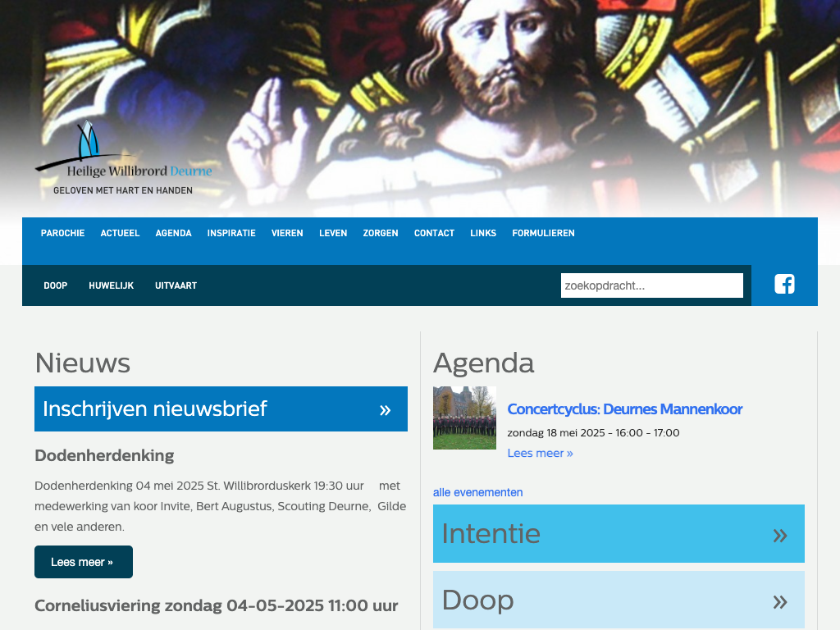This screenshot has height=630, width=840.
Task: Focus the zoekopdracht search field
Action: 651,285
